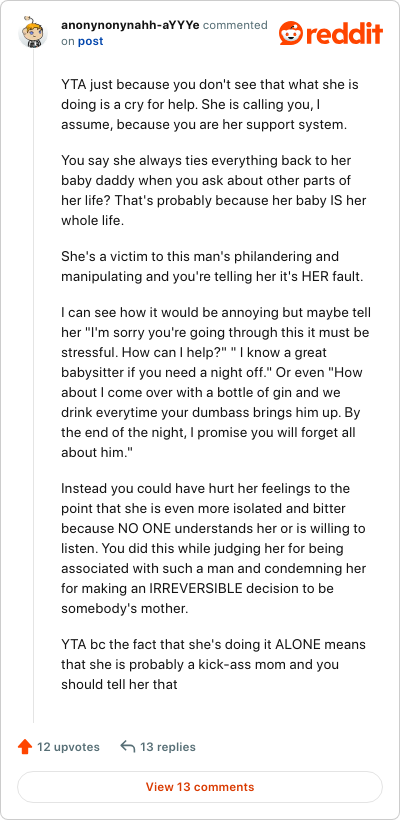Click the reddit wordmark text
Viewport: 400px width, 820px height.
pyautogui.click(x=344, y=34)
